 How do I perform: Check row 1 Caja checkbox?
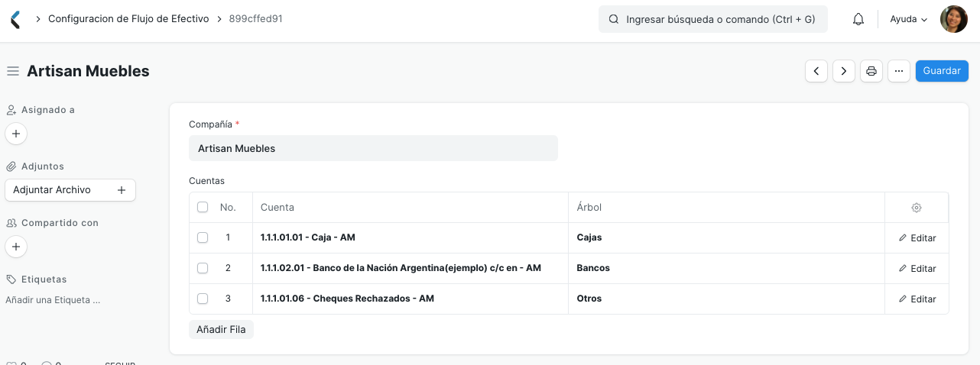[203, 237]
